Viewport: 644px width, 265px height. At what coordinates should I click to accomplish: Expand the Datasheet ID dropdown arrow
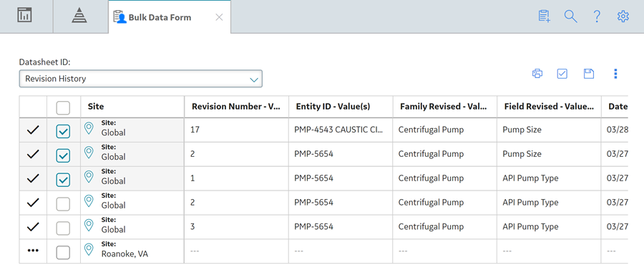[x=254, y=79]
